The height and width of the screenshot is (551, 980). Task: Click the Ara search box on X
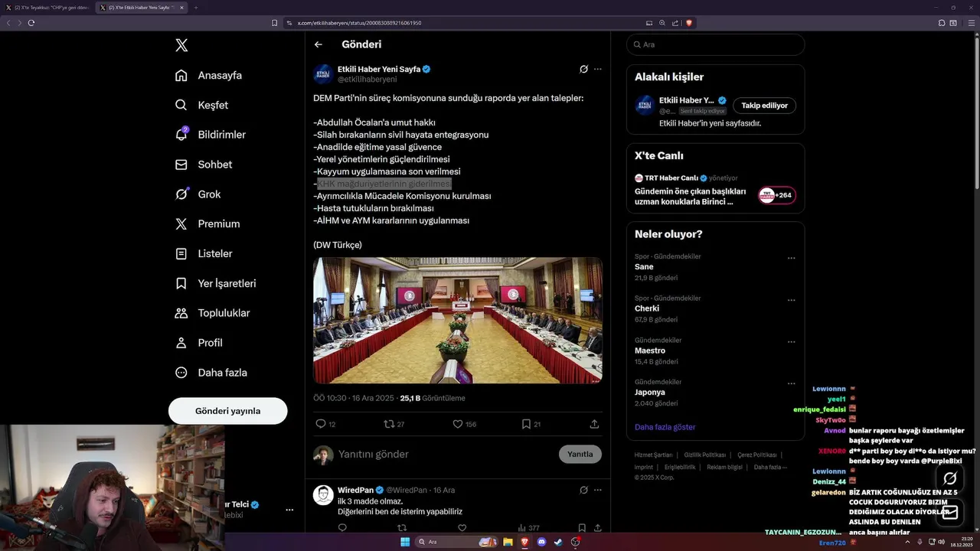click(716, 44)
